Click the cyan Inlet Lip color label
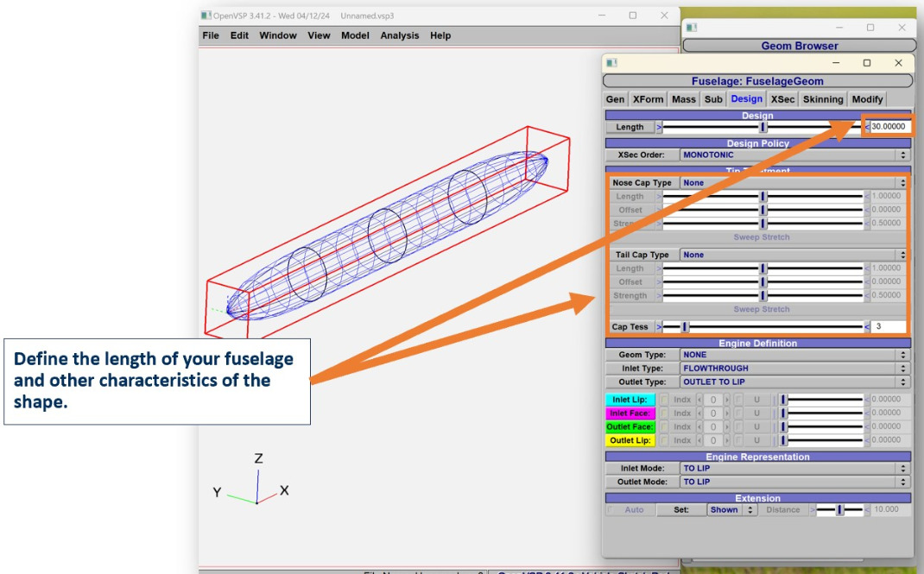 pyautogui.click(x=630, y=400)
